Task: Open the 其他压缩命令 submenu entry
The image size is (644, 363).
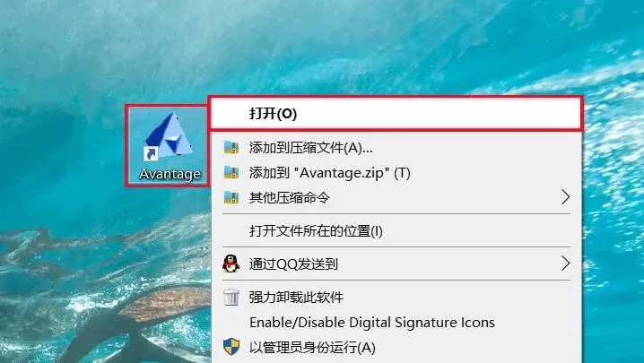Action: point(396,198)
